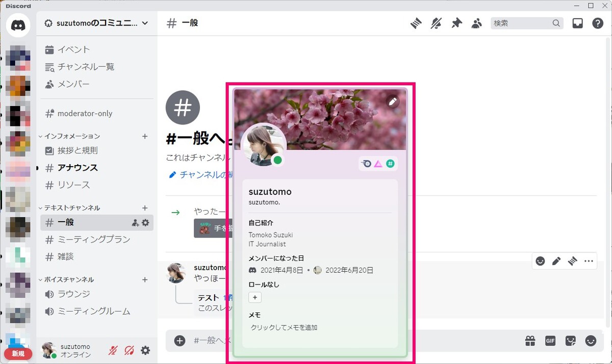Image resolution: width=612 pixels, height=364 pixels.
Task: Toggle microphone mute in user panel
Action: click(113, 351)
